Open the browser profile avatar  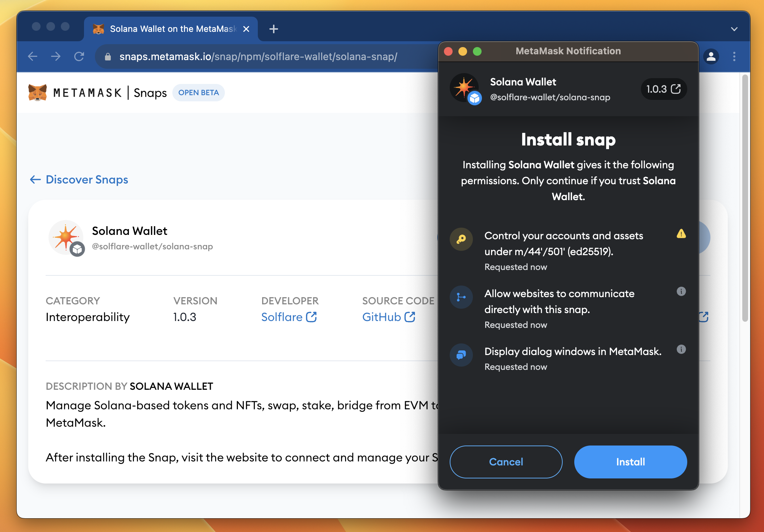pos(711,56)
